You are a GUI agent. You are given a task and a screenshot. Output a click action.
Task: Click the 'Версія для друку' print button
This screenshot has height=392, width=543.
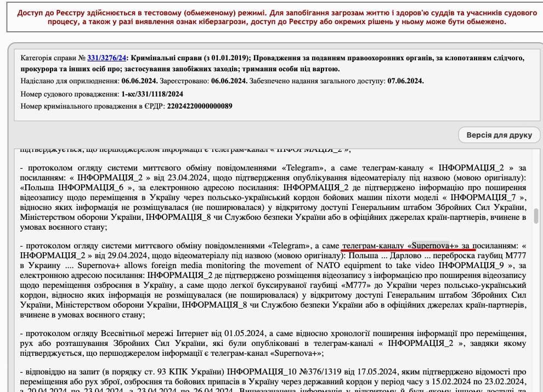[499, 134]
